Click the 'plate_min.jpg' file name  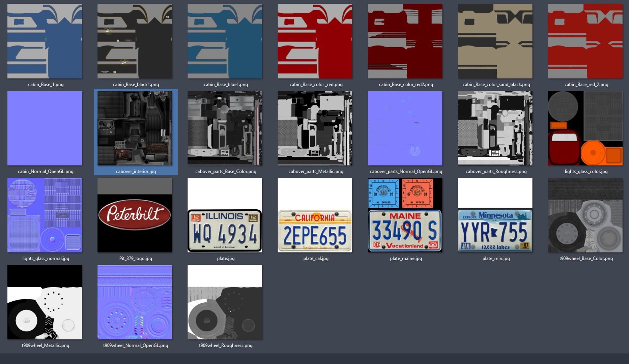pyautogui.click(x=496, y=259)
